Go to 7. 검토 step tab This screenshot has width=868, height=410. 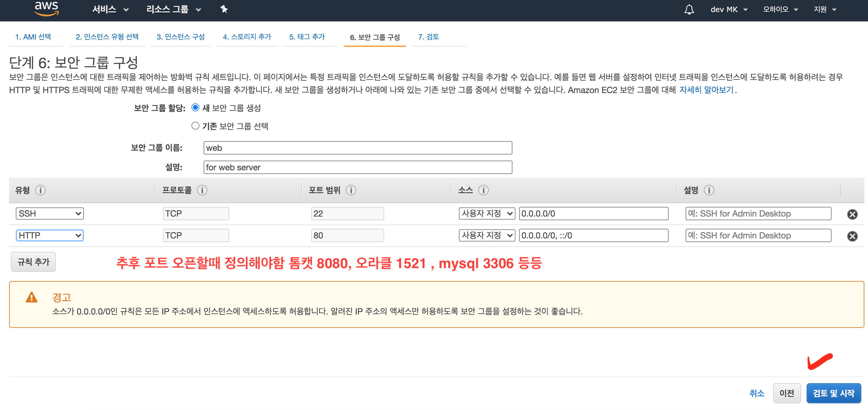tap(428, 37)
